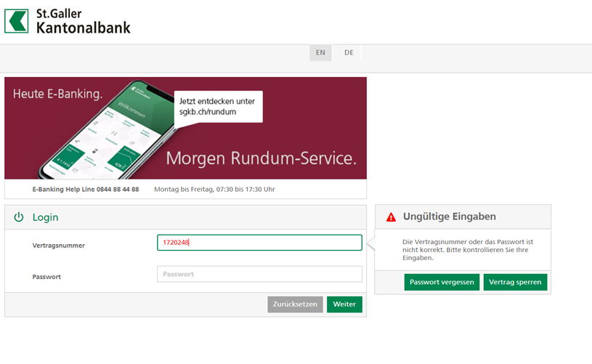Screen dimensions: 592x364
Task: Switch language to DE
Action: pyautogui.click(x=349, y=52)
